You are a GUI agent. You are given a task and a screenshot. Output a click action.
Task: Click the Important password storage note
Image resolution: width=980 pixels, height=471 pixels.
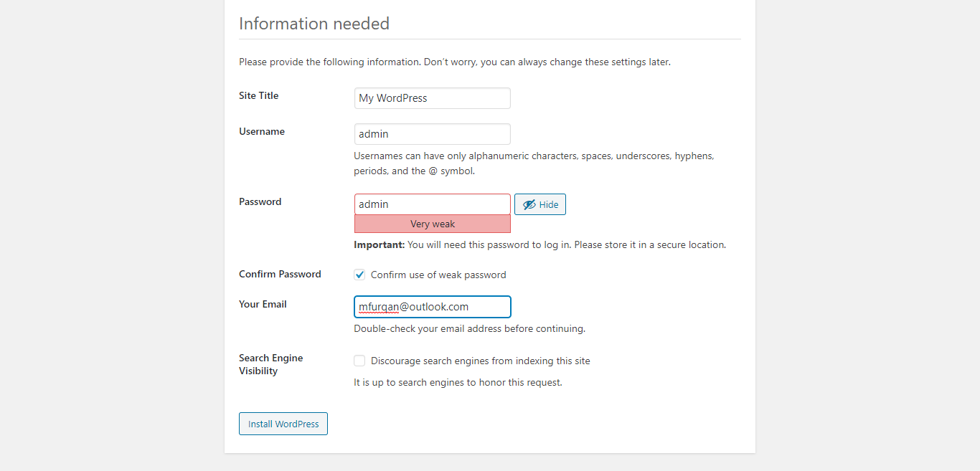tap(540, 244)
